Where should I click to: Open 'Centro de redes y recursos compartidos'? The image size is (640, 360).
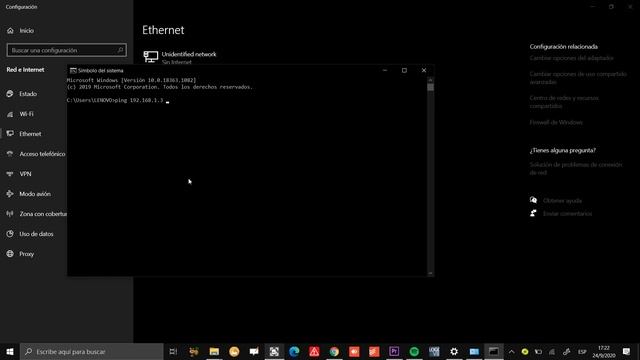(564, 102)
